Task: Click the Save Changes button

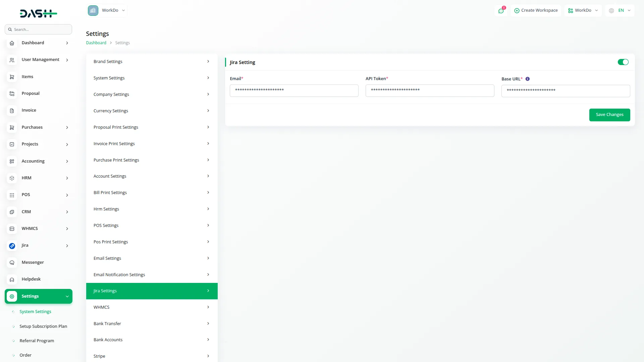Action: tap(609, 115)
